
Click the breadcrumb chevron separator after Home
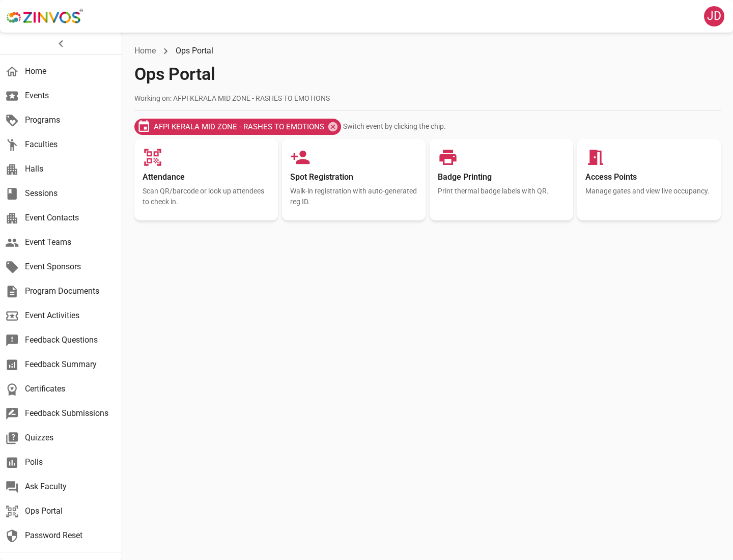[x=166, y=51]
